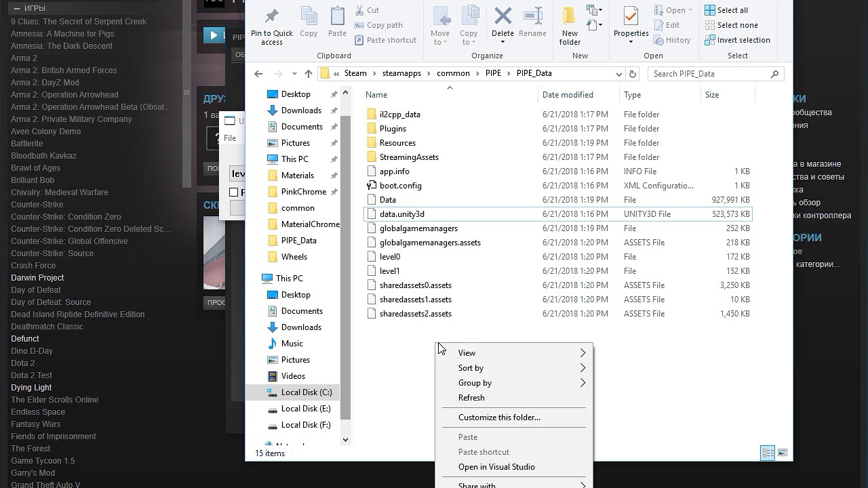Open recent locations dropdown arrow

pyautogui.click(x=294, y=74)
